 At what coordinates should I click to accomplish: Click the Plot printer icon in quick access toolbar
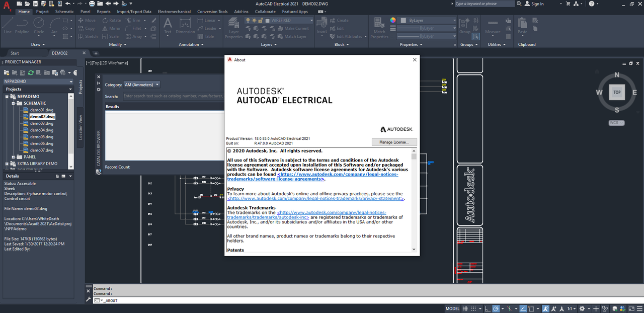[x=92, y=4]
